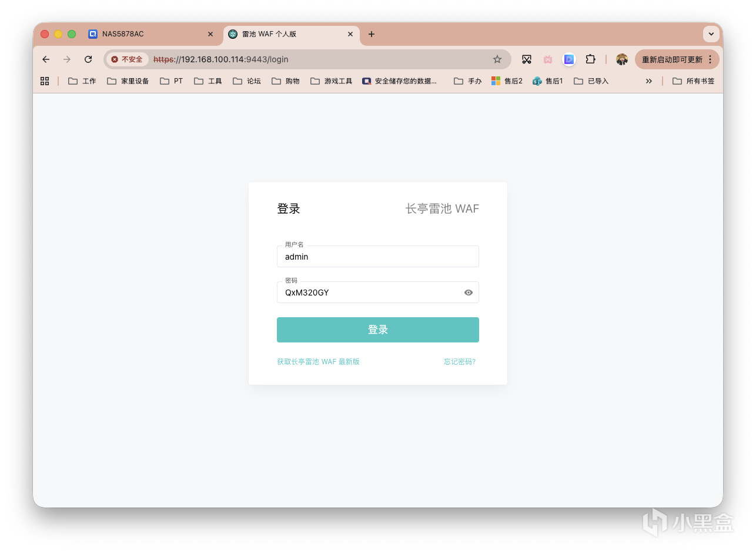The height and width of the screenshot is (551, 756).
Task: Open the 手办 bookmark folder
Action: [x=468, y=81]
